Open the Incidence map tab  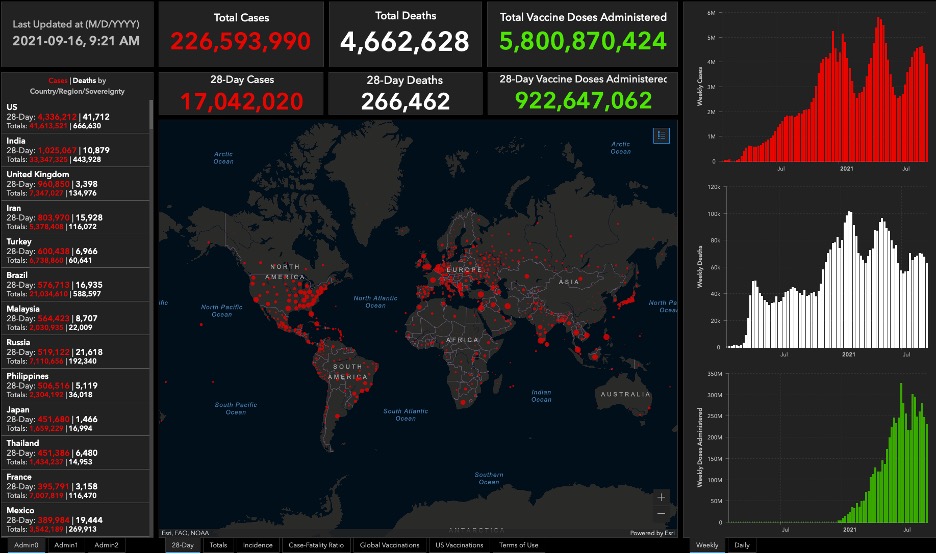[258, 545]
